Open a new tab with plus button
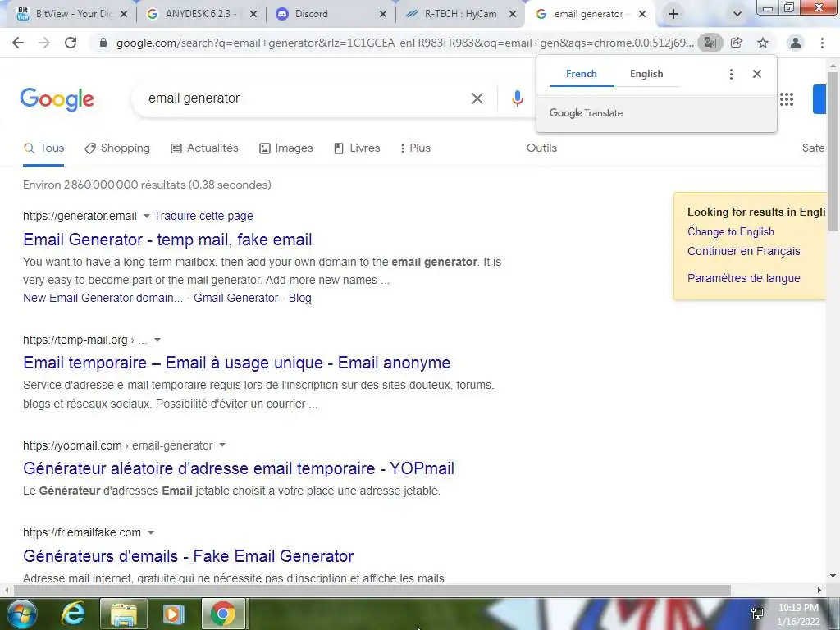 [673, 14]
